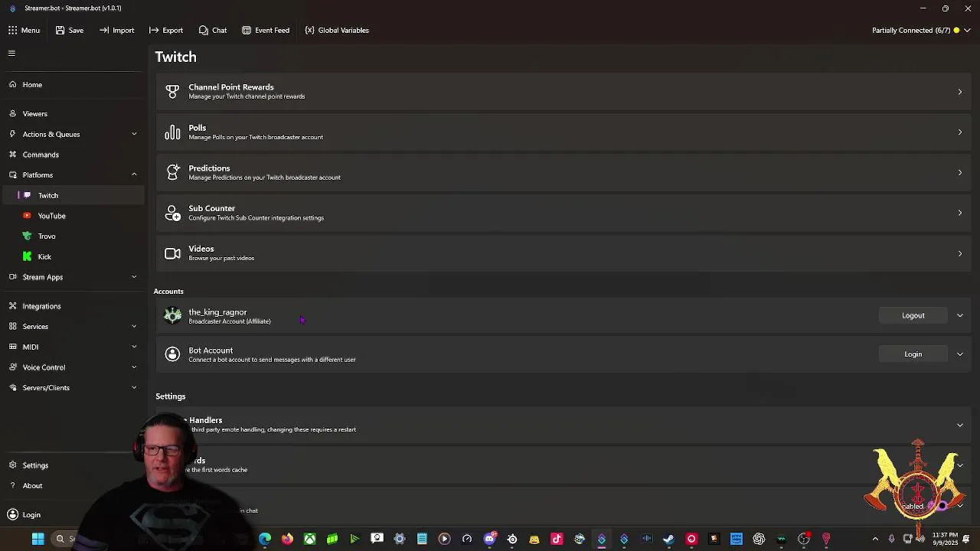Log out of the broadcaster account
Viewport: 980px width, 551px height.
(913, 315)
